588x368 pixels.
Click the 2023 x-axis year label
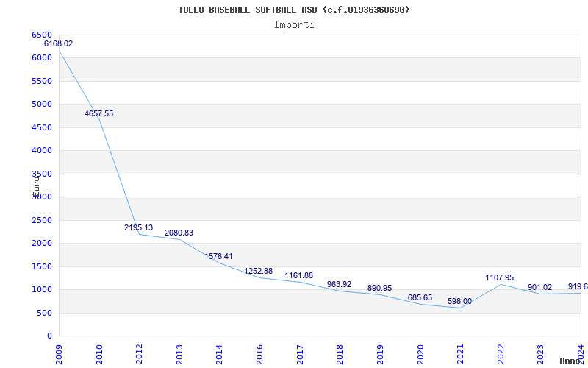(540, 355)
